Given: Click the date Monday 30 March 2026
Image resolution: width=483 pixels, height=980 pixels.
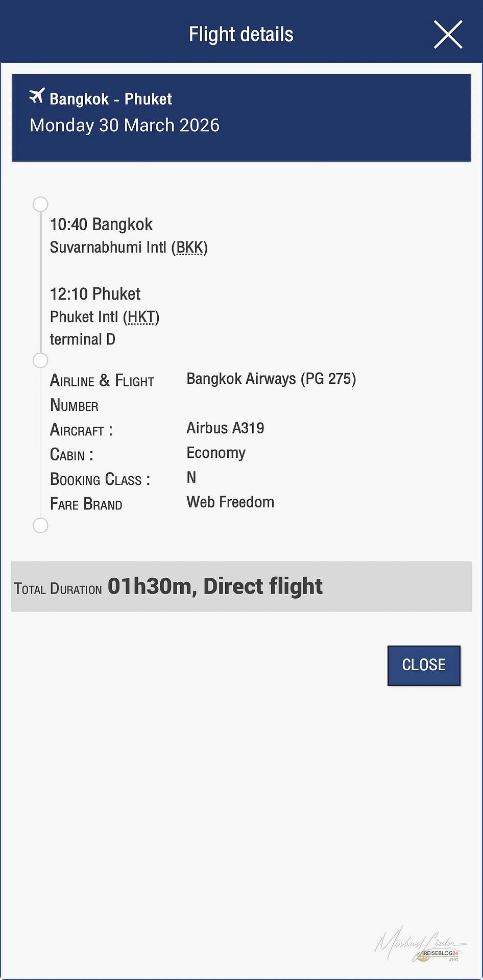Looking at the screenshot, I should pyautogui.click(x=125, y=126).
